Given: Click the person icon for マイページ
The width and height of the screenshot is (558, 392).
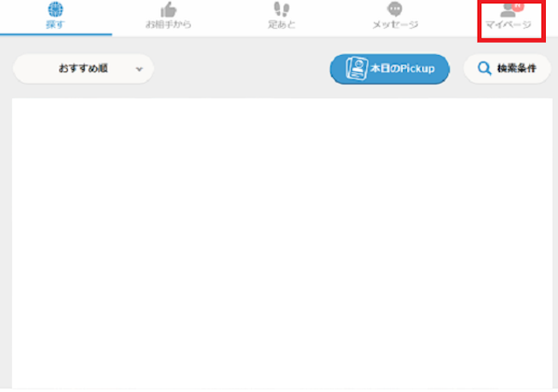Looking at the screenshot, I should (507, 10).
